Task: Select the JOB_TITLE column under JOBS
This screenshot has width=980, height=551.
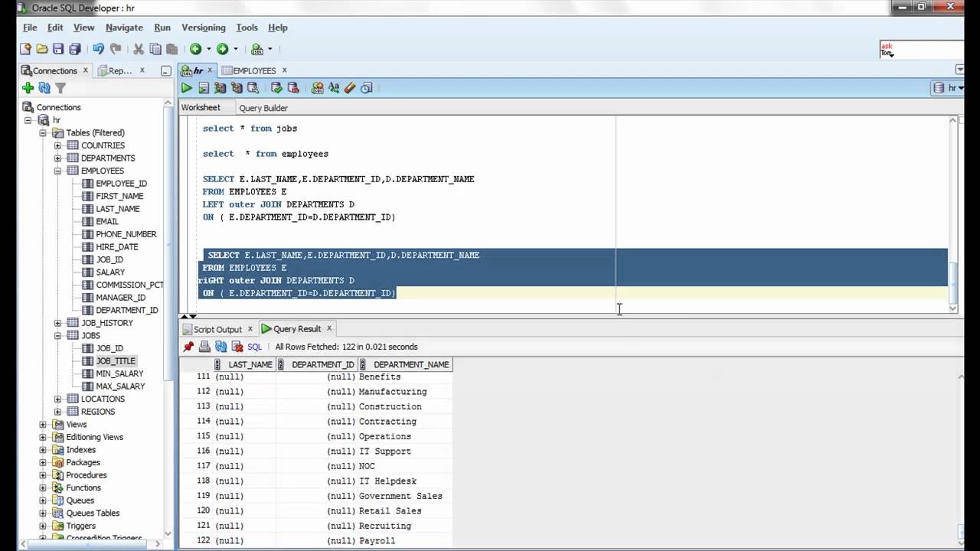Action: click(116, 360)
